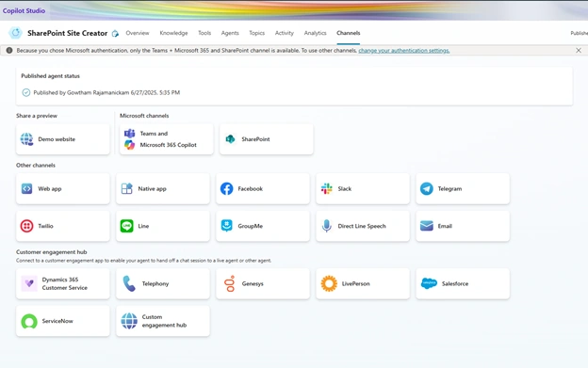Click the GroupMe icon

pos(226,226)
